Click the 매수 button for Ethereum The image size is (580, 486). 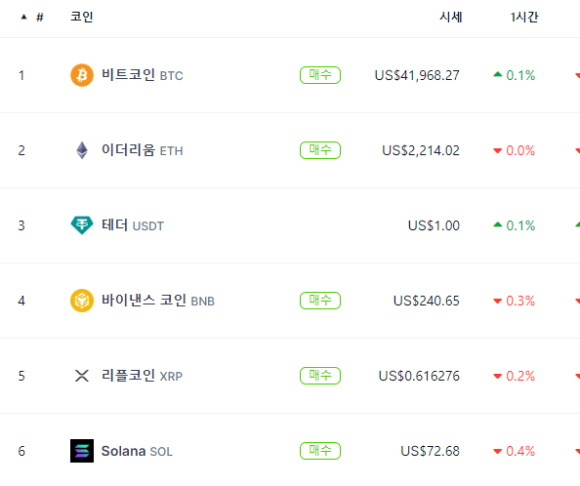click(320, 150)
